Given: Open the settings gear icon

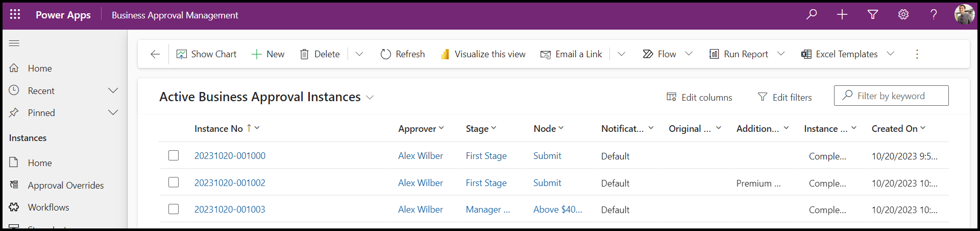Looking at the screenshot, I should [x=903, y=15].
